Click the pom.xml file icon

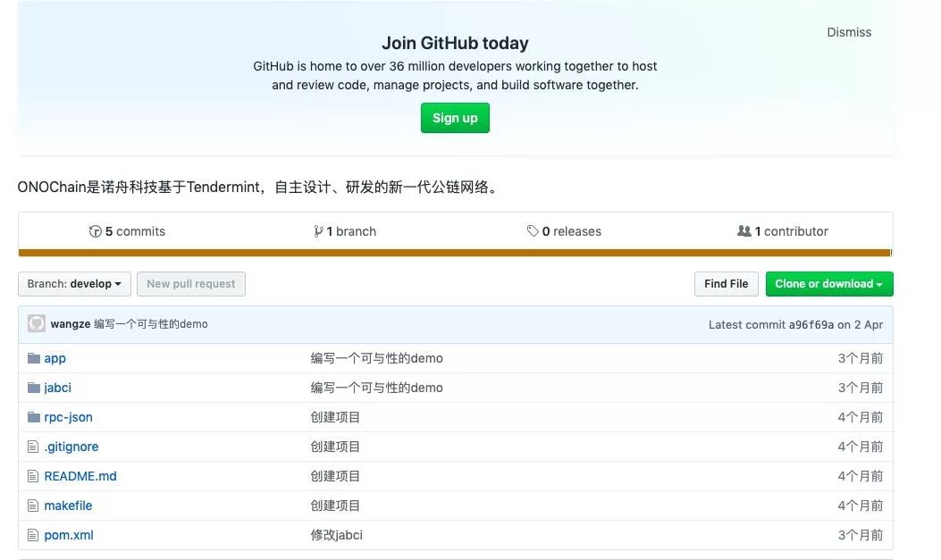click(x=33, y=535)
